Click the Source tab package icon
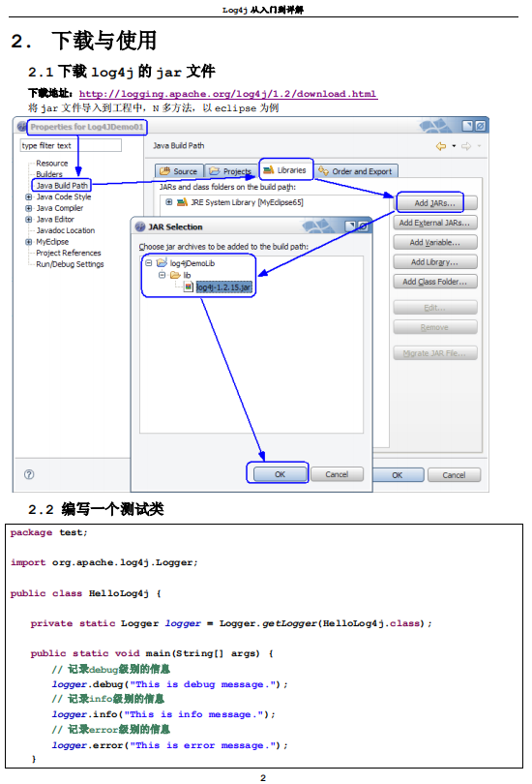The height and width of the screenshot is (784, 532). (164, 171)
